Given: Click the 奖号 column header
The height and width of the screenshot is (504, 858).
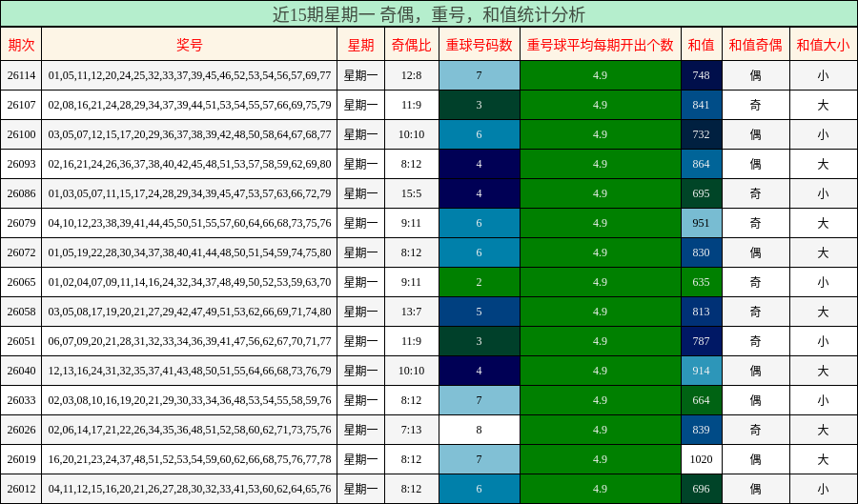Looking at the screenshot, I should pos(190,45).
